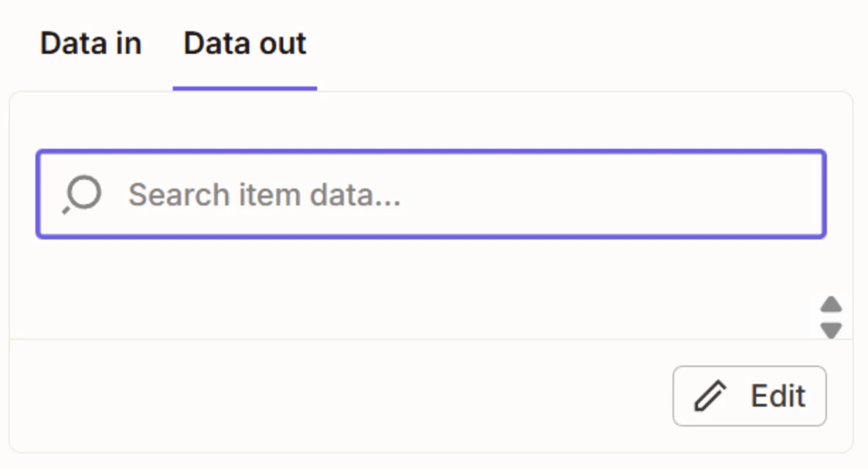The image size is (868, 469).
Task: Focus the Search item data field
Action: pyautogui.click(x=431, y=194)
